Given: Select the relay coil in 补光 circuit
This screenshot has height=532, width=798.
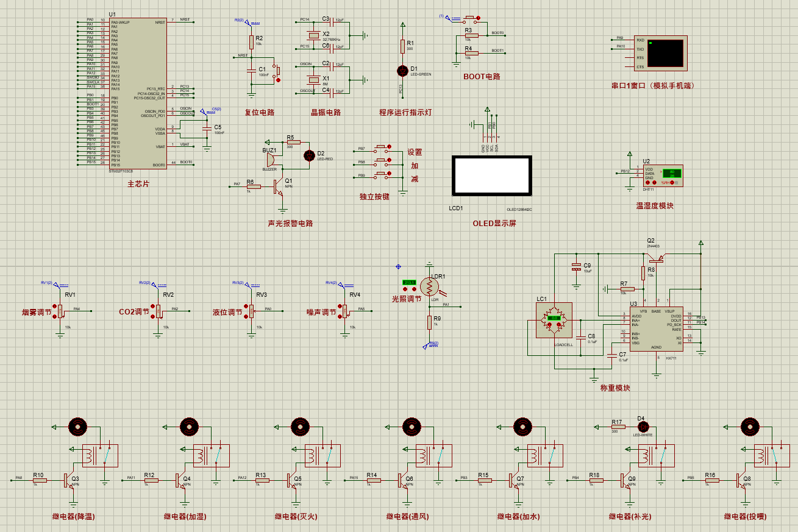Looking at the screenshot, I should click(646, 455).
